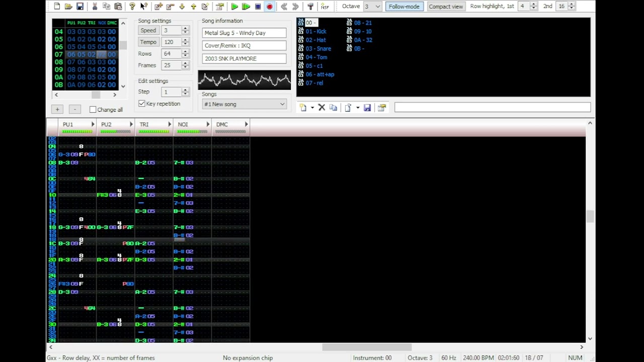
Task: Stop playback with the square button
Action: point(258,7)
